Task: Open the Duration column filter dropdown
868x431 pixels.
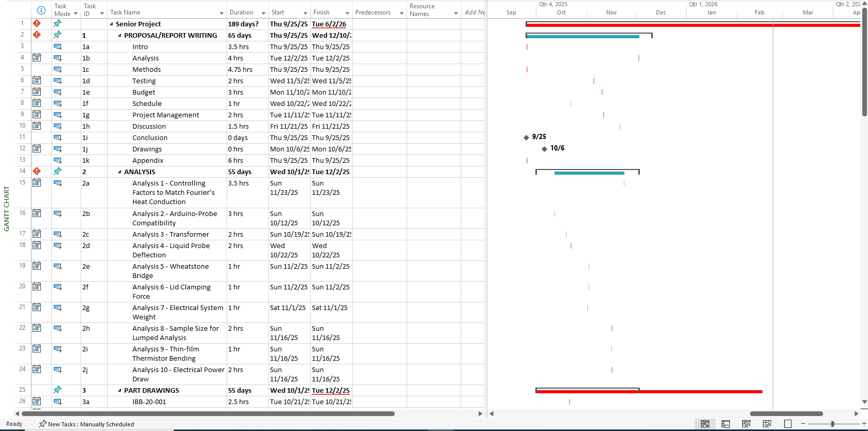Action: coord(263,13)
